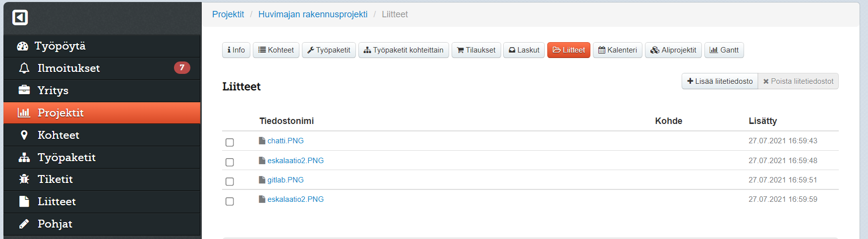Click Lisää liitetiedosto button

tap(719, 81)
